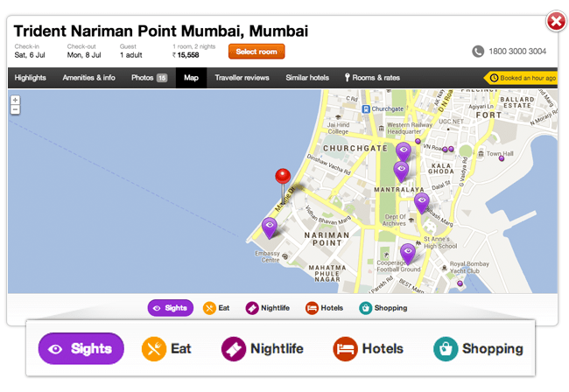
Task: Open the Similar hotels tab
Action: click(307, 78)
